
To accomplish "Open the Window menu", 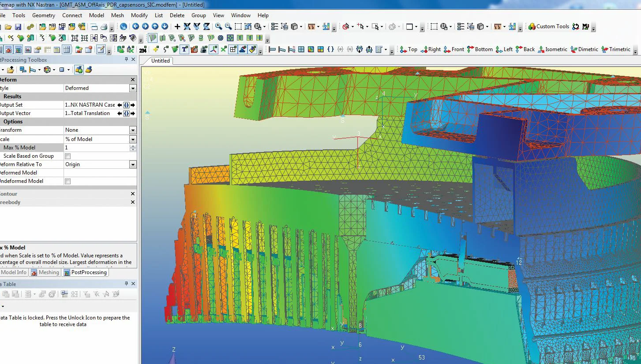I will pyautogui.click(x=241, y=15).
